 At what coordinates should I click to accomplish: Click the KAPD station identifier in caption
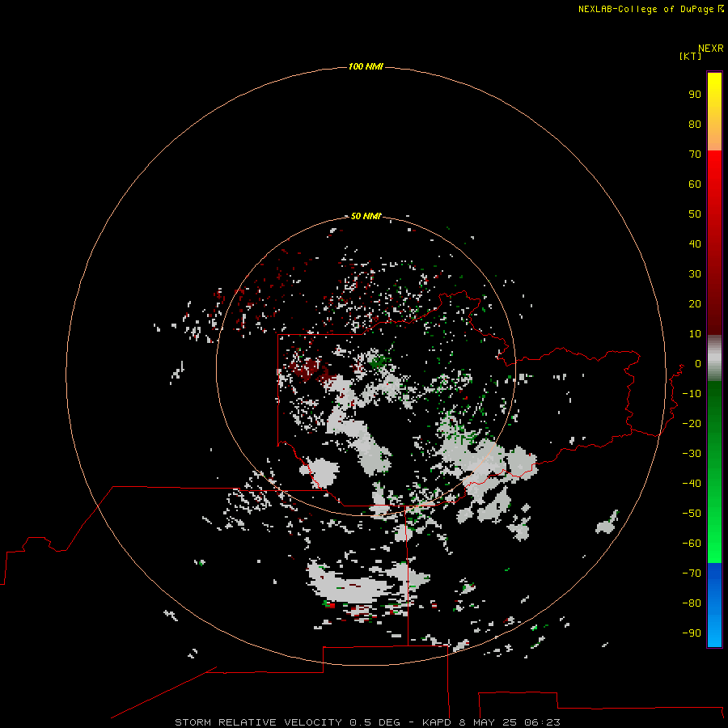coord(437,722)
